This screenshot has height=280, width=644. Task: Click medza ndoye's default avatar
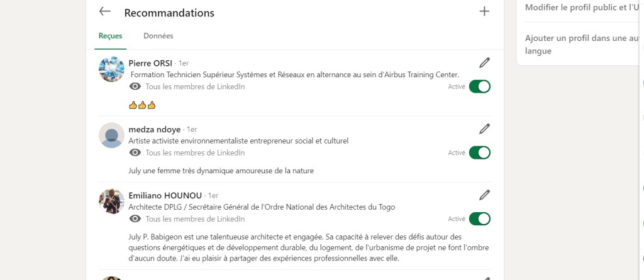(111, 136)
